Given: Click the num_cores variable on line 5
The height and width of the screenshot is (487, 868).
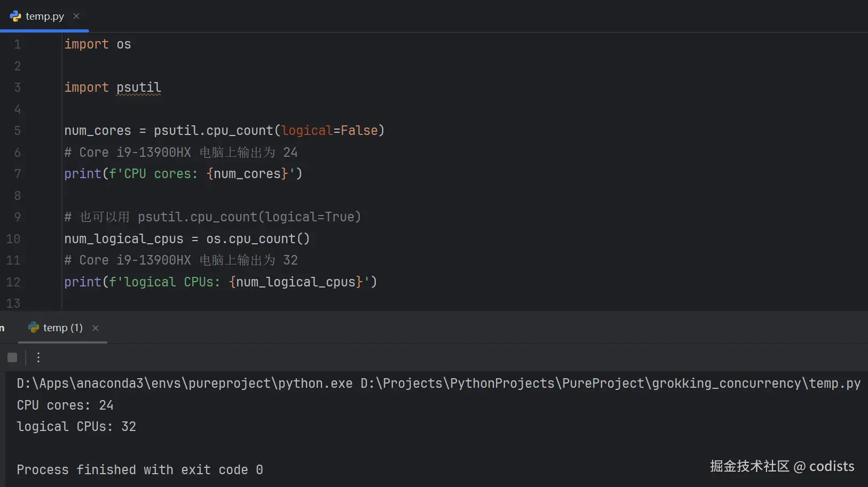Looking at the screenshot, I should tap(98, 131).
